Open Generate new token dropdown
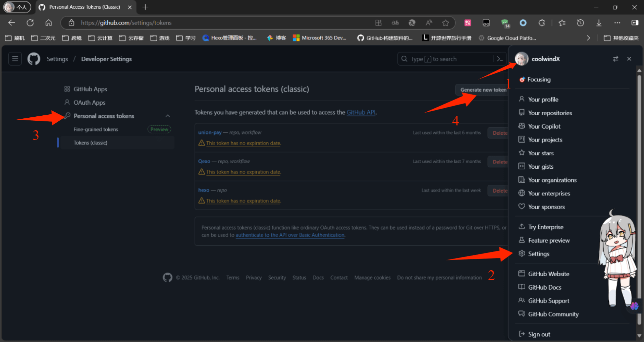644x342 pixels. [x=482, y=90]
